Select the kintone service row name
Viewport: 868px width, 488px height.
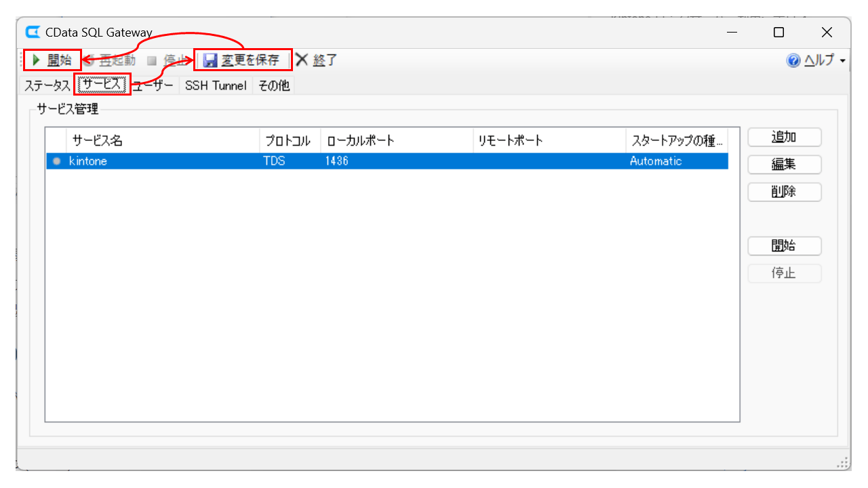[88, 161]
